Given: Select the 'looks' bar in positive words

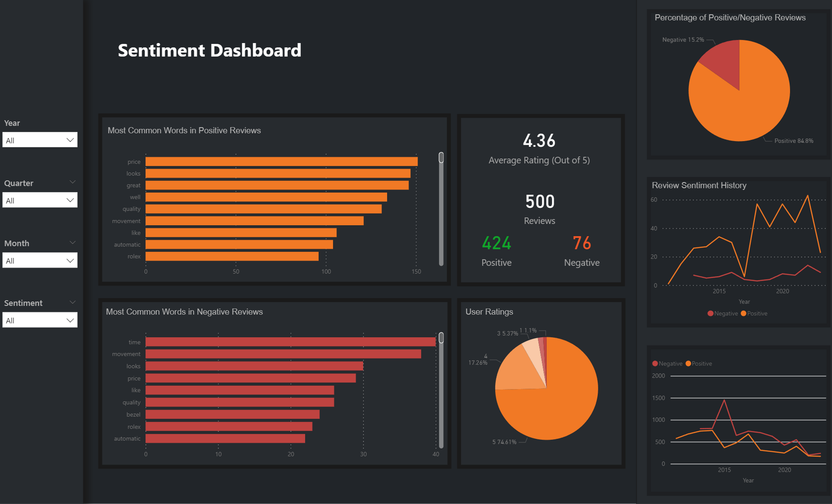Looking at the screenshot, I should tap(278, 173).
